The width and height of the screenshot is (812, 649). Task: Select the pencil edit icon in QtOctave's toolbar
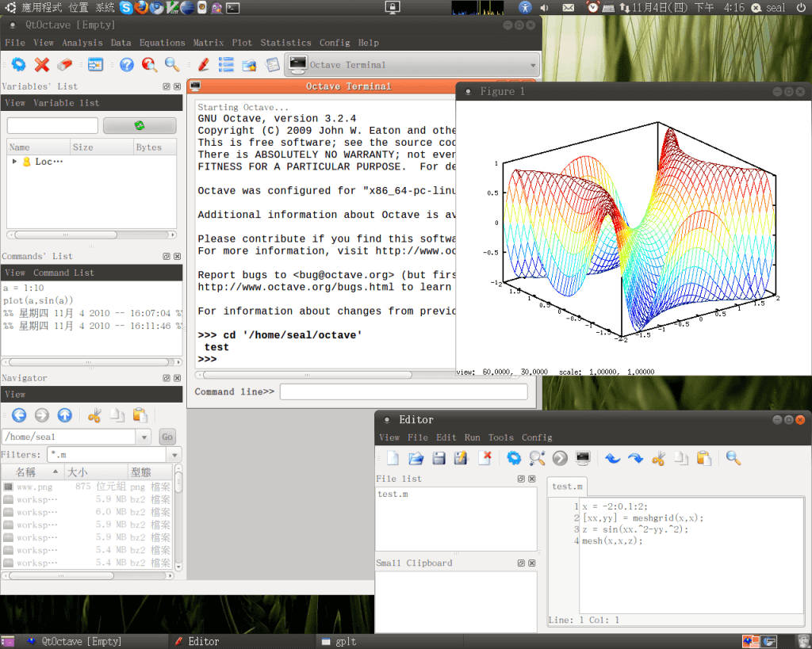click(201, 65)
